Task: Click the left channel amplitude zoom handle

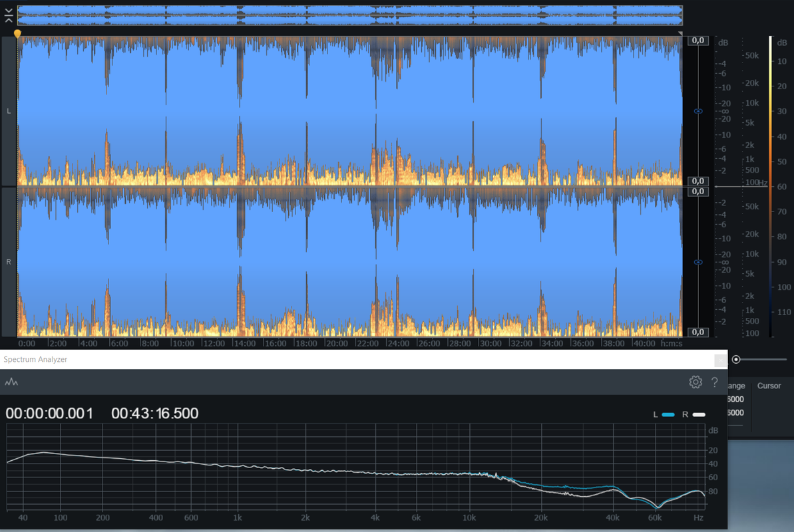Action: click(697, 111)
